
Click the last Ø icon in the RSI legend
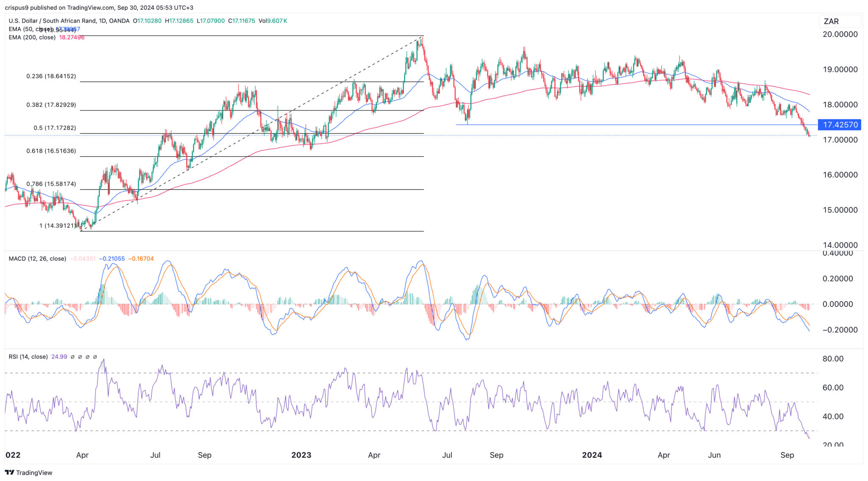point(95,357)
